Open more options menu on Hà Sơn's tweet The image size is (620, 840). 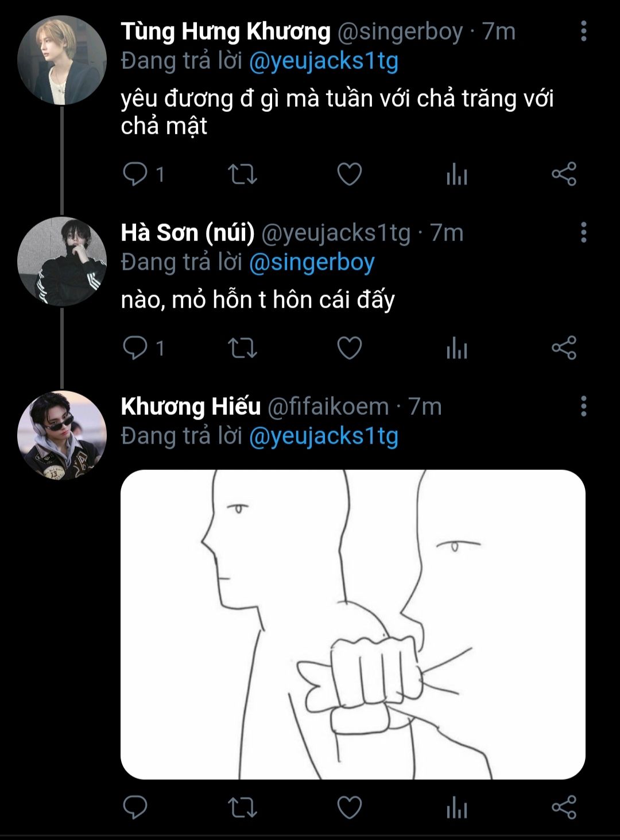[x=584, y=232]
